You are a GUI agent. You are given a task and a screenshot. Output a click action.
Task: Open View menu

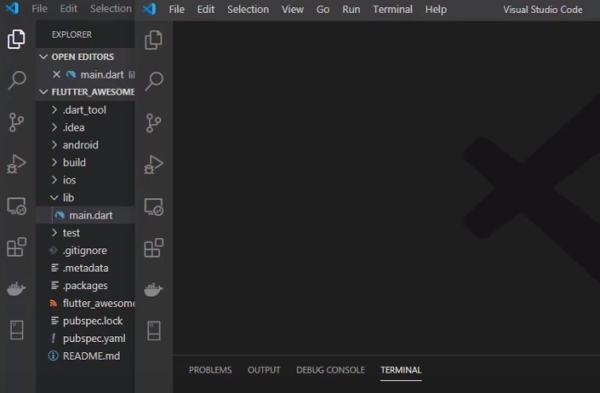click(293, 9)
